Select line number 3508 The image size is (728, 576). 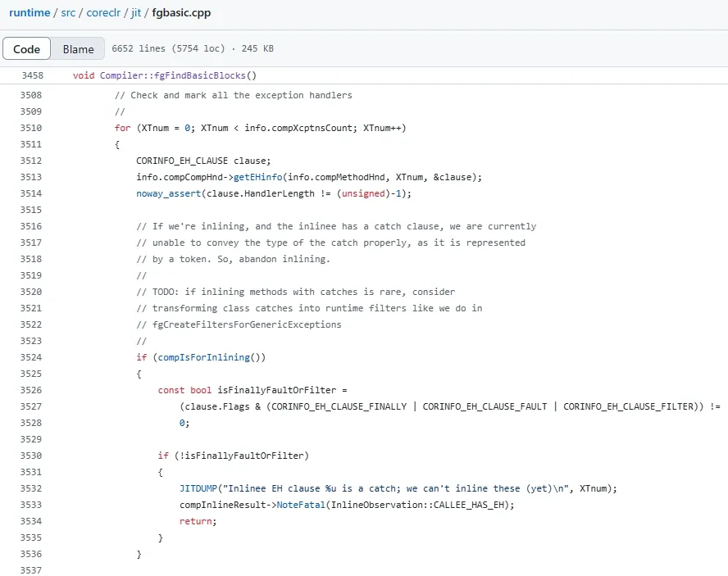point(30,95)
